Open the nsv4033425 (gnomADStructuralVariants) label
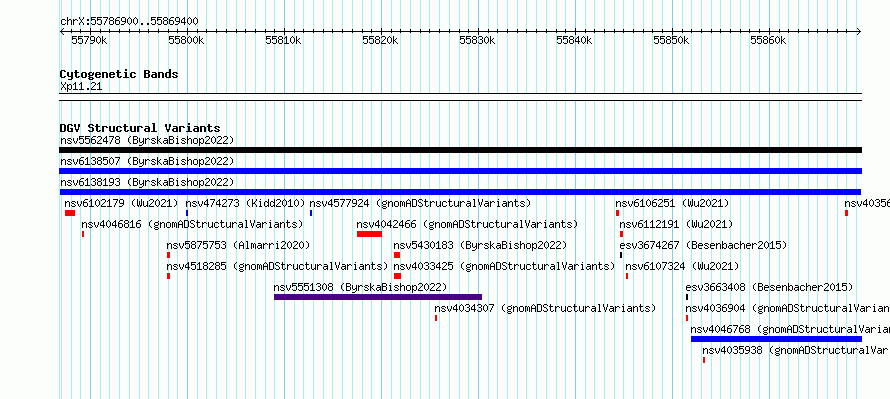890x399 pixels. pos(504,266)
